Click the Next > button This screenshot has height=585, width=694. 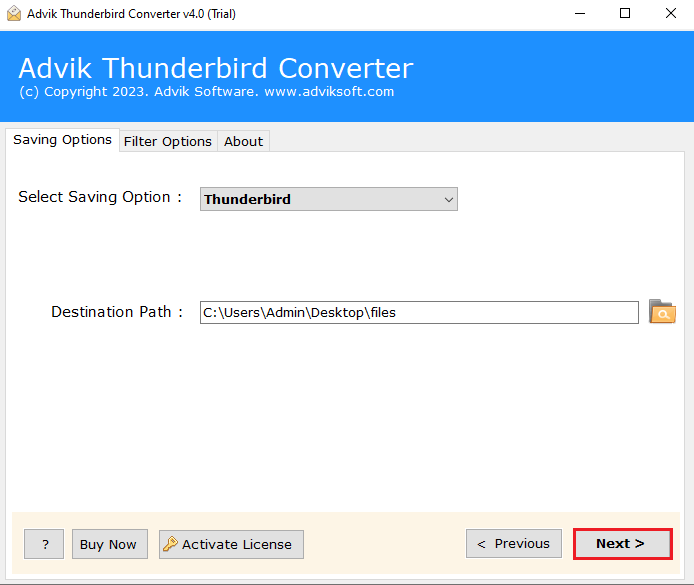623,544
